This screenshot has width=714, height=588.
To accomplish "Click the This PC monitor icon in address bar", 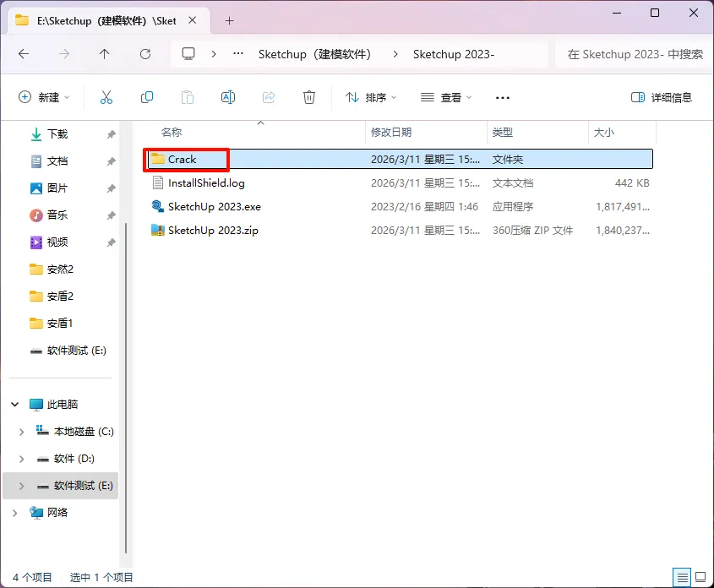I will [188, 54].
